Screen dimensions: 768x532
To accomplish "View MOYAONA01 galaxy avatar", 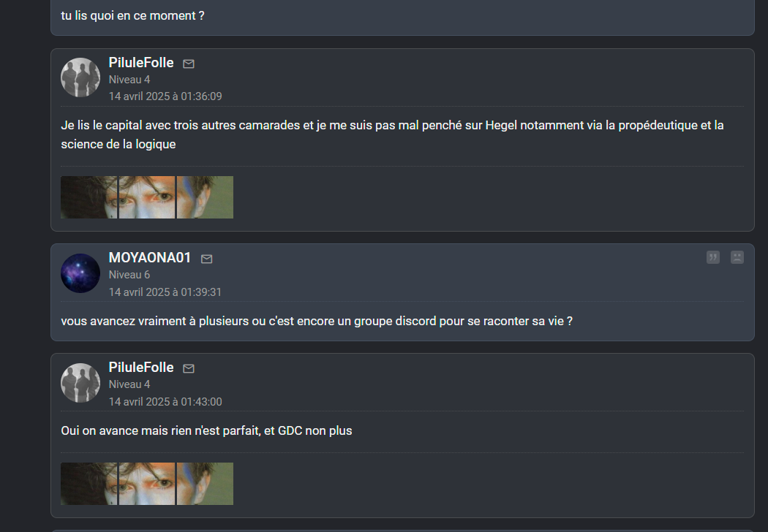I will (x=80, y=273).
